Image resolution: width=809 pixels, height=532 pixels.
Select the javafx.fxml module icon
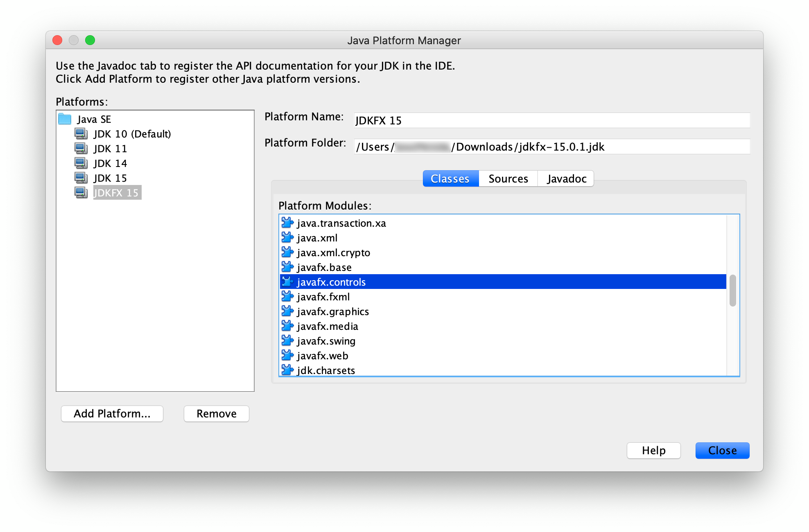(x=288, y=297)
